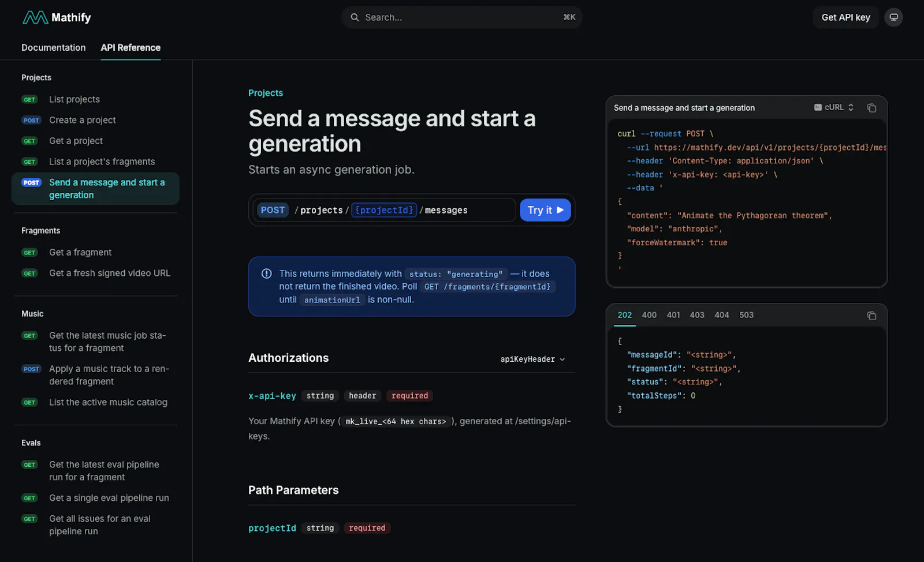The height and width of the screenshot is (562, 924).
Task: Open List projects endpoint
Action: click(x=95, y=99)
